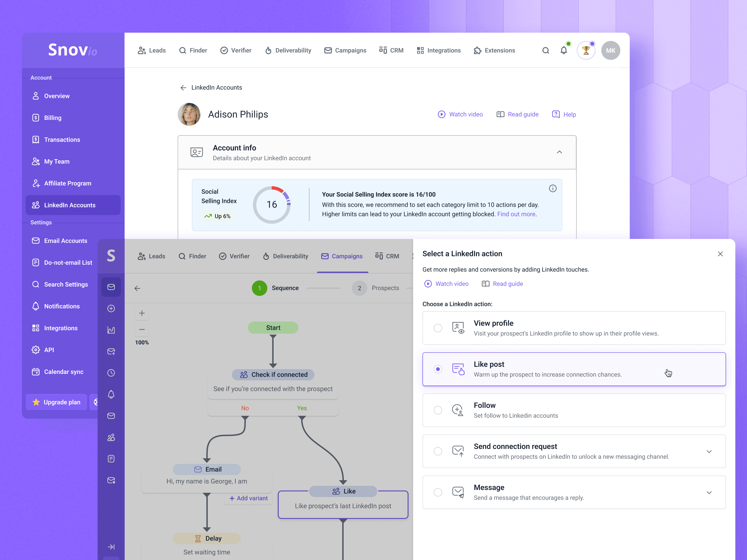This screenshot has width=747, height=560.
Task: Open Deliverability in top navigation
Action: click(288, 51)
